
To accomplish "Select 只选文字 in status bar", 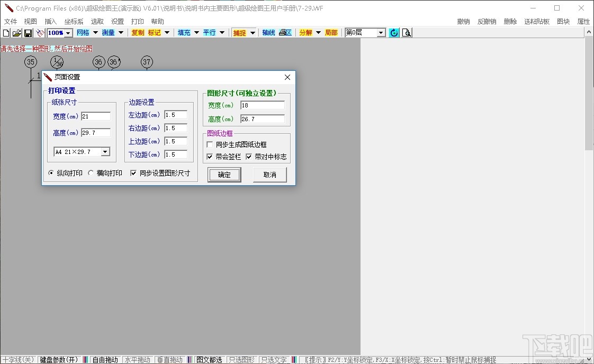I will 274,360.
